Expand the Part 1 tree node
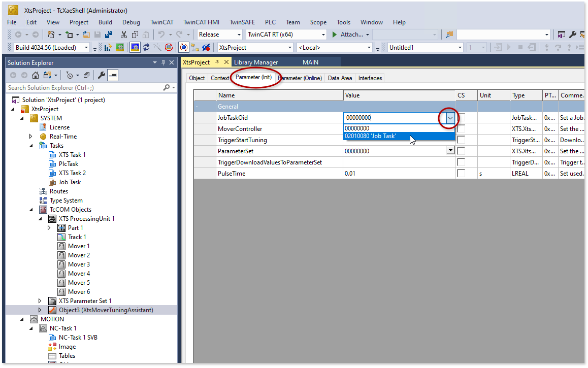The width and height of the screenshot is (588, 368). click(49, 228)
